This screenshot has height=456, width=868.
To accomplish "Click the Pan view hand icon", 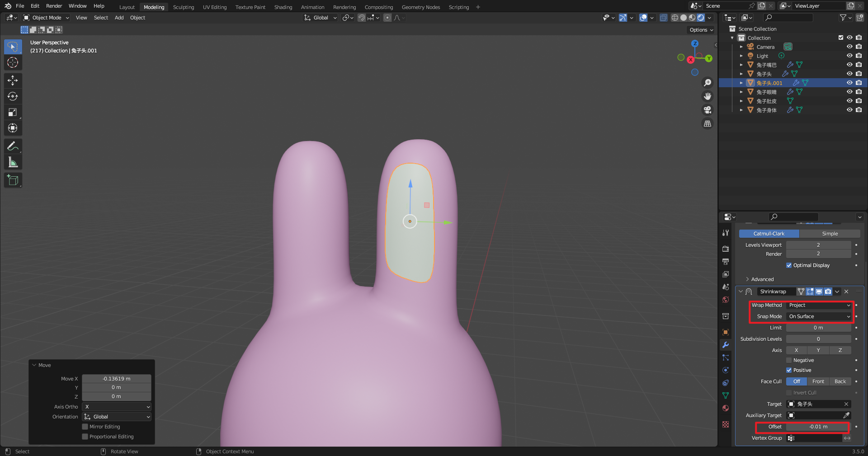I will [x=708, y=96].
